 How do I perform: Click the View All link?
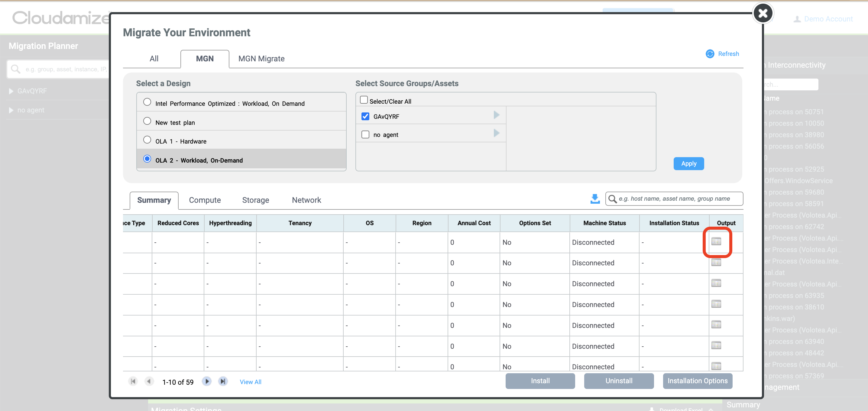point(250,382)
